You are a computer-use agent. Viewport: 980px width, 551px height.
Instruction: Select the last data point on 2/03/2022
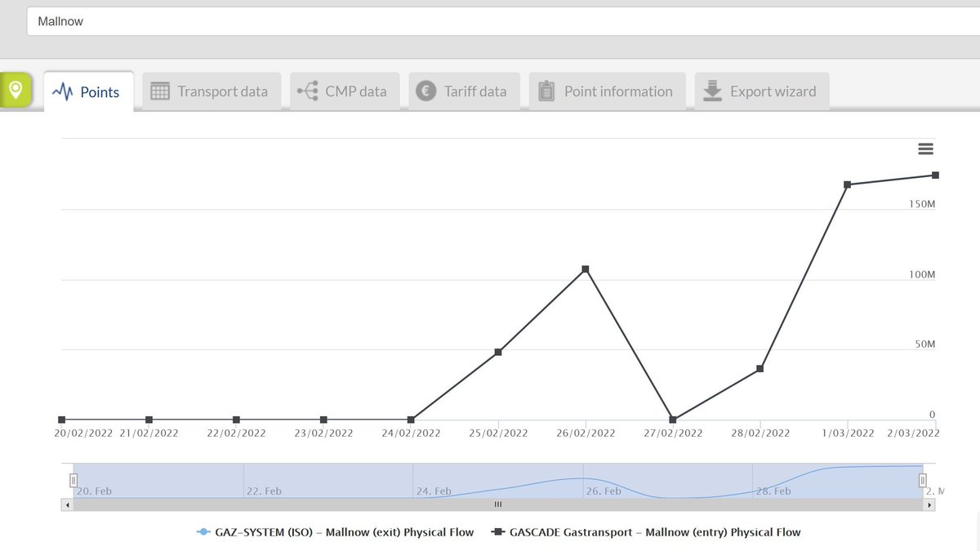click(936, 176)
